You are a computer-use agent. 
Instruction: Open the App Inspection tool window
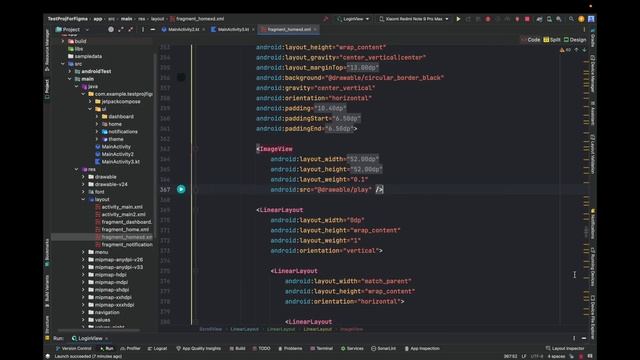pos(422,349)
